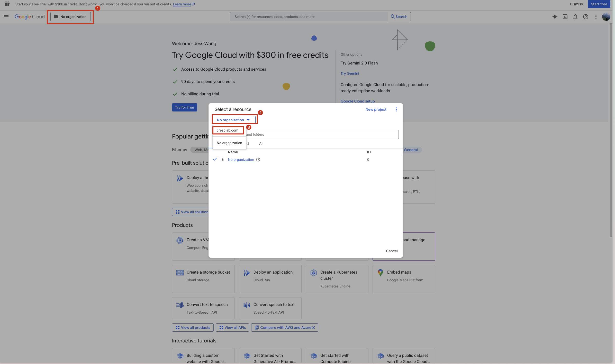Image resolution: width=615 pixels, height=364 pixels.
Task: Open Get Started with Generative AI tutorial
Action: point(270,356)
